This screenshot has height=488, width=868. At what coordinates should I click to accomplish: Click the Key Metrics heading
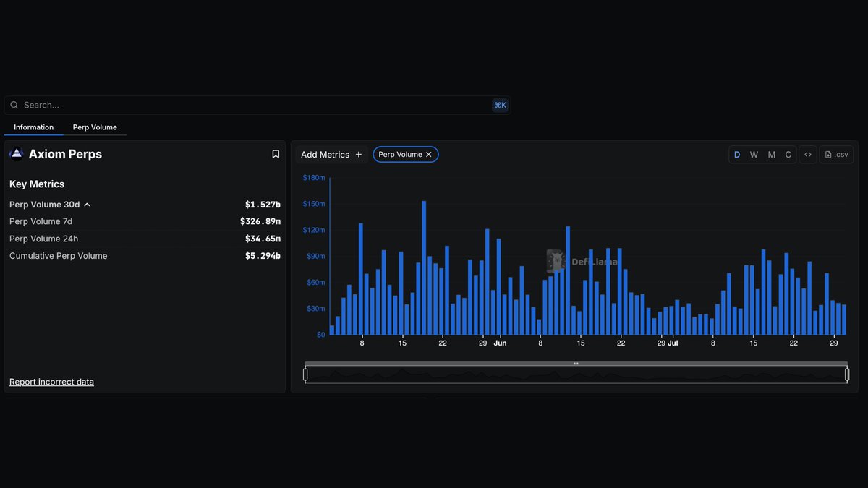click(37, 184)
